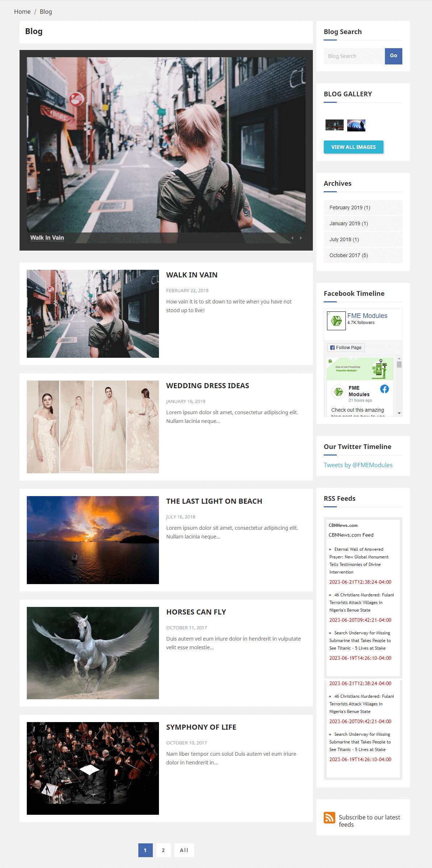Click Home in the breadcrumb
Image resolution: width=432 pixels, height=868 pixels.
coord(22,12)
